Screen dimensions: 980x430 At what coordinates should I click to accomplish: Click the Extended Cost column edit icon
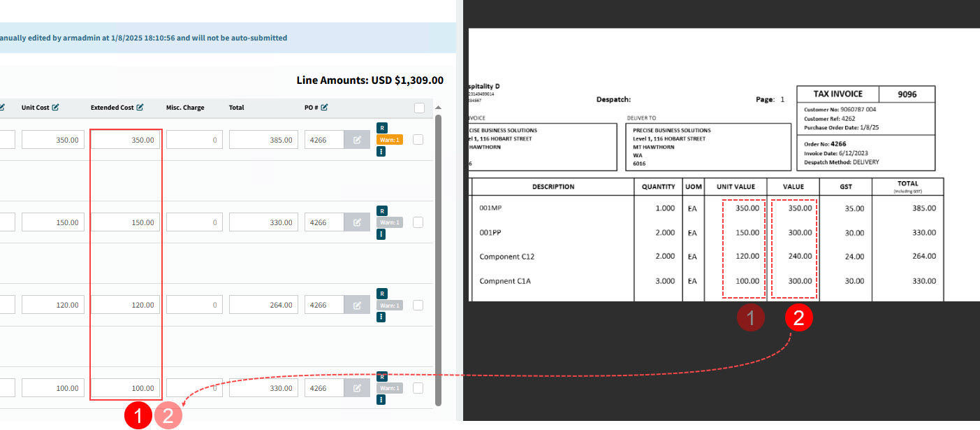pos(140,108)
